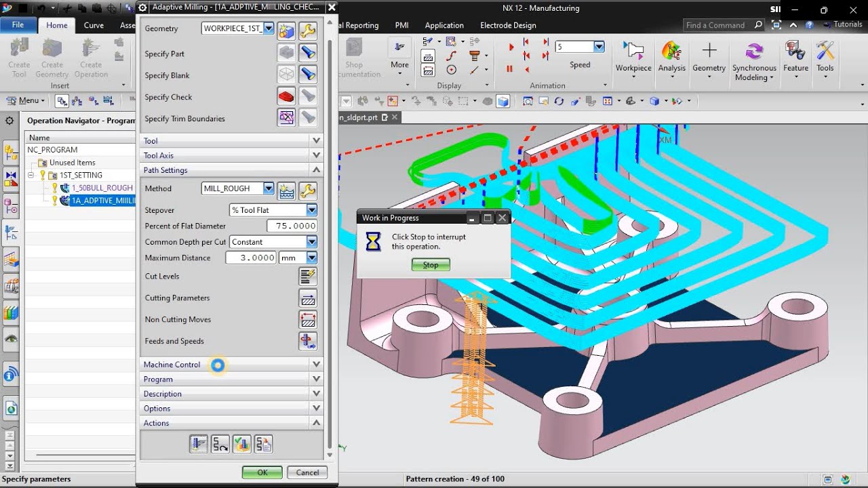The width and height of the screenshot is (868, 488).
Task: Select the Unused Items tree item
Action: click(72, 163)
